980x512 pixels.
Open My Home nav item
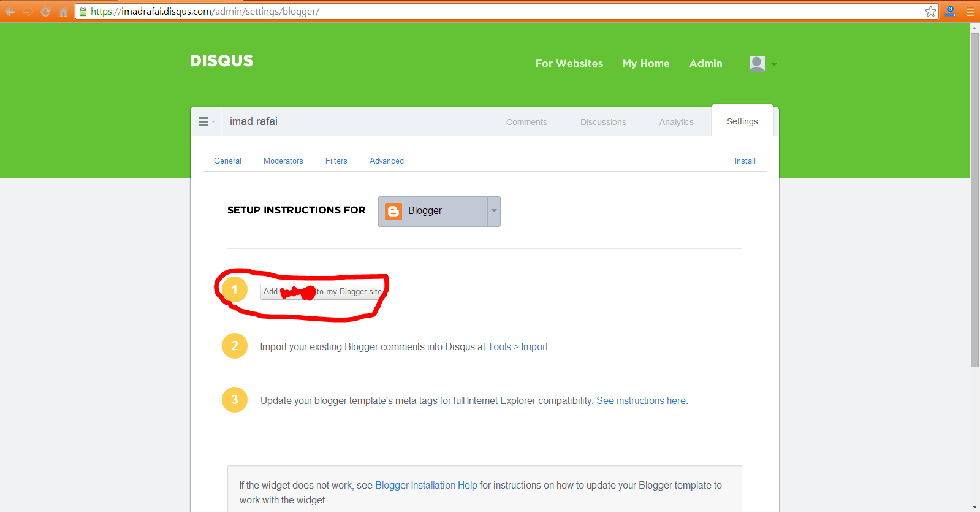646,63
